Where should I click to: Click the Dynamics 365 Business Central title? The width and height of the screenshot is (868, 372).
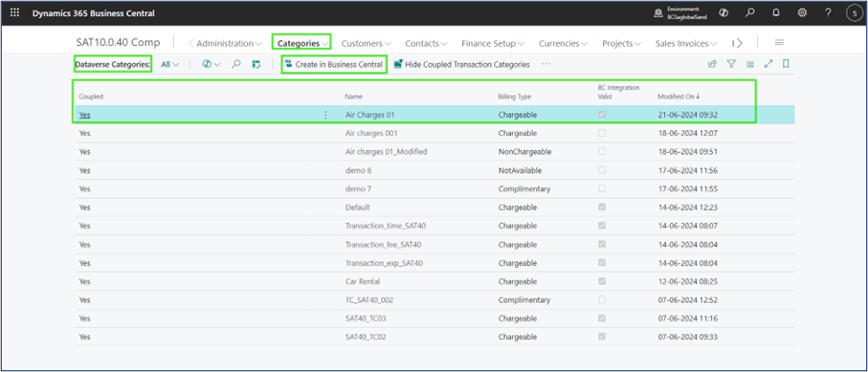tap(94, 13)
